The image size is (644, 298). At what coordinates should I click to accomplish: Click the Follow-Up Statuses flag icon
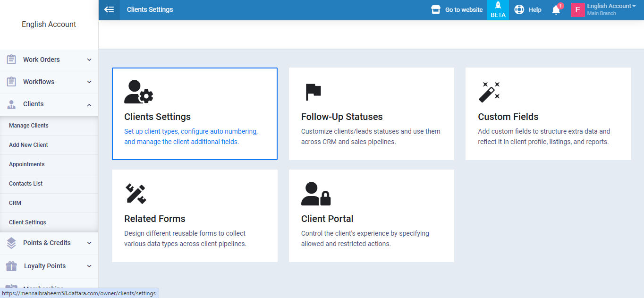pyautogui.click(x=313, y=92)
